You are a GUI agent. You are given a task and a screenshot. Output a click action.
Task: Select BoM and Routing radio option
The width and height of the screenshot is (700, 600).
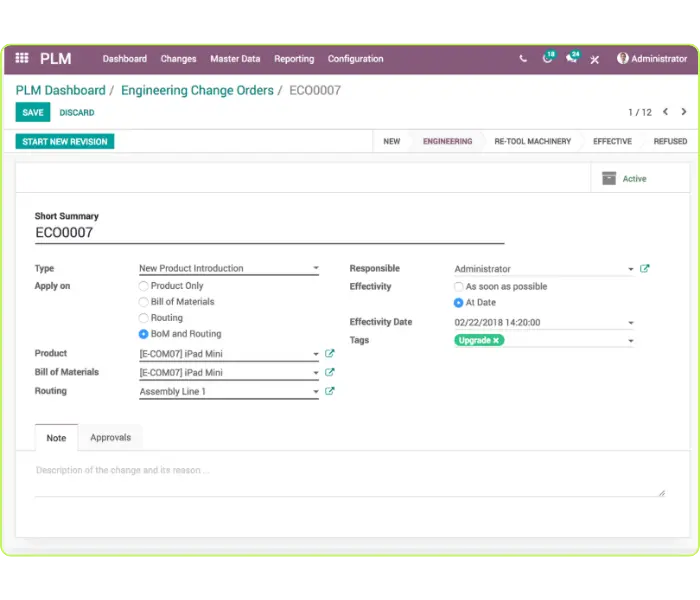click(143, 334)
